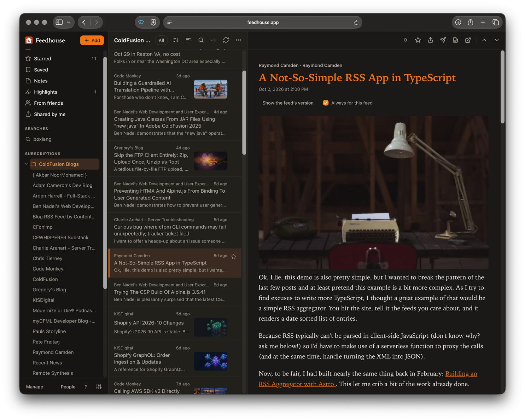Collapse the ColdFusion Blogs folder
This screenshot has width=525, height=420.
tap(27, 164)
